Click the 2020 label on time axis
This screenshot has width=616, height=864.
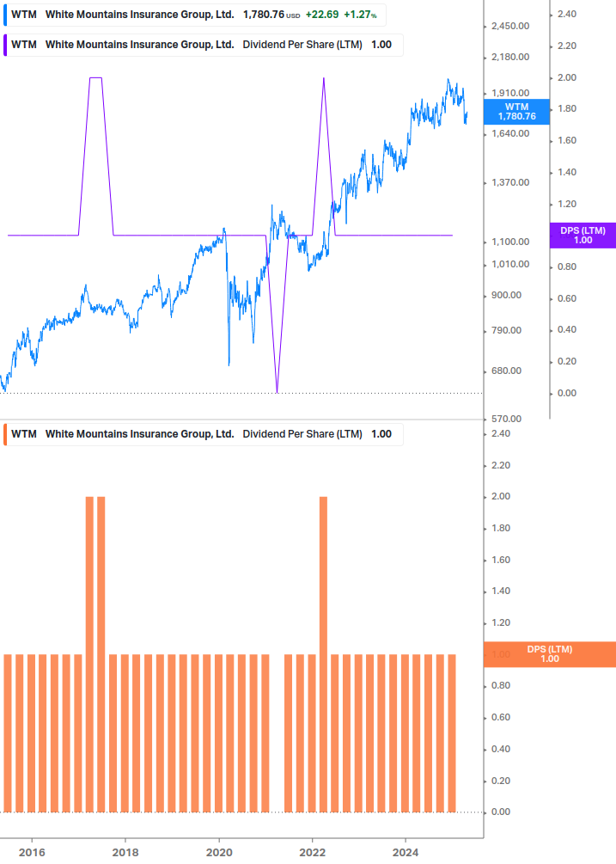219,853
